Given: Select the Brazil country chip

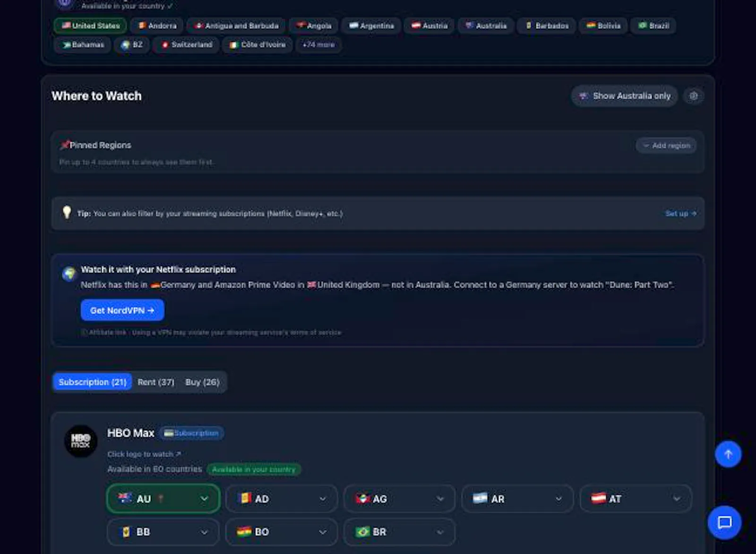Looking at the screenshot, I should pyautogui.click(x=653, y=26).
